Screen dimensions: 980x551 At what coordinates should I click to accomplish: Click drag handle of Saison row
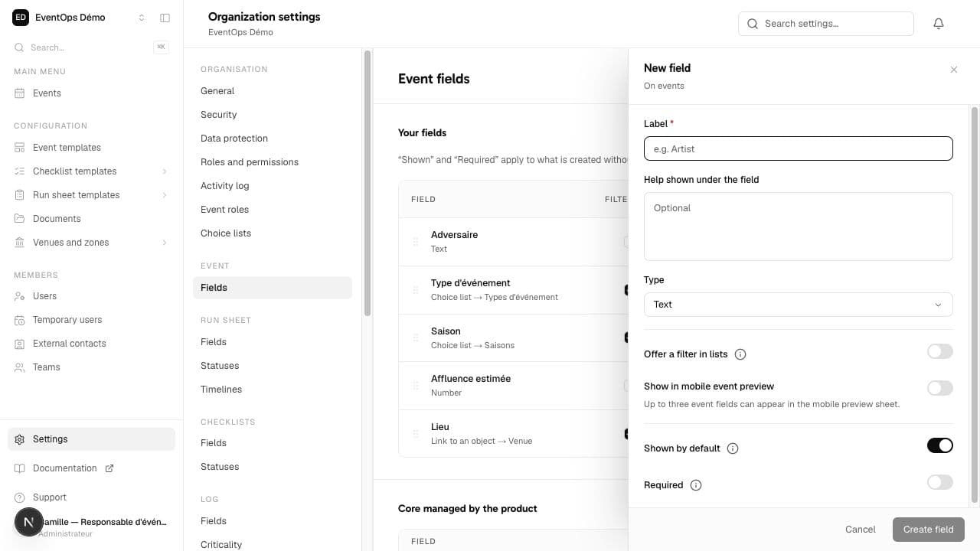tap(416, 337)
